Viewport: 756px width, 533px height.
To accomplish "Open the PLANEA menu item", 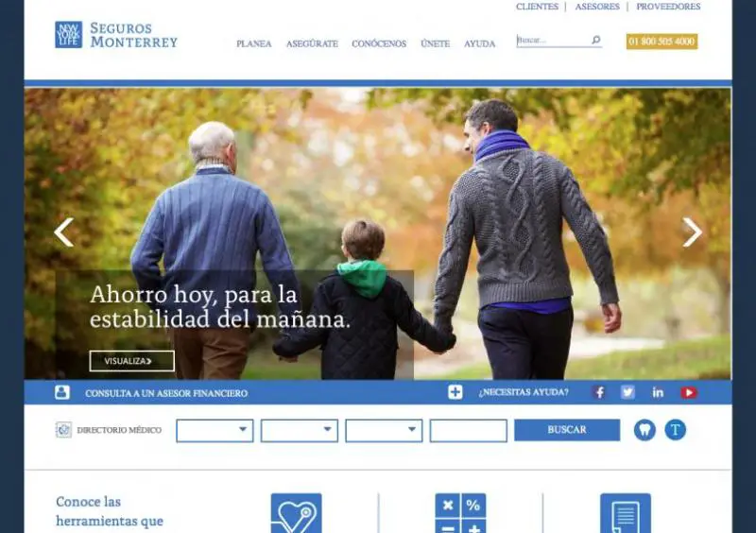I will (254, 43).
